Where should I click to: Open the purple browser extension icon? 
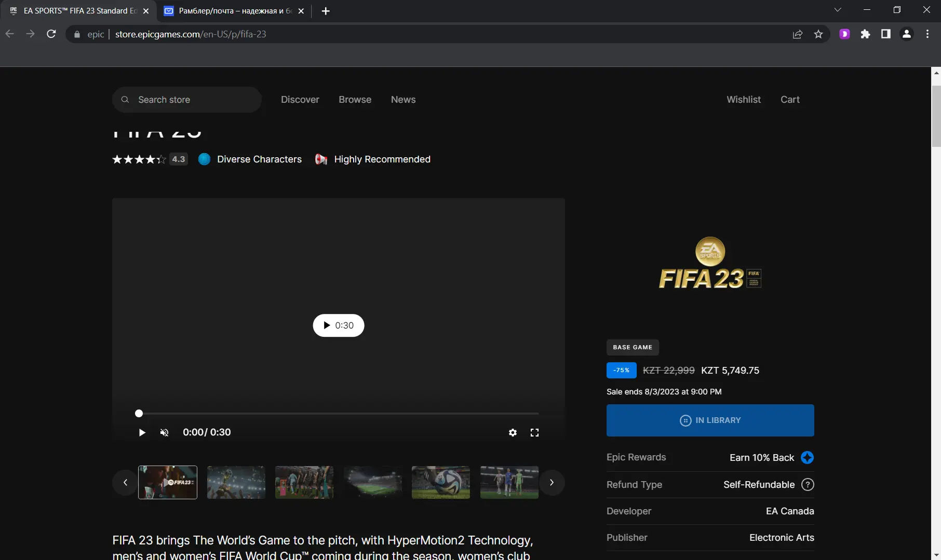(x=845, y=34)
